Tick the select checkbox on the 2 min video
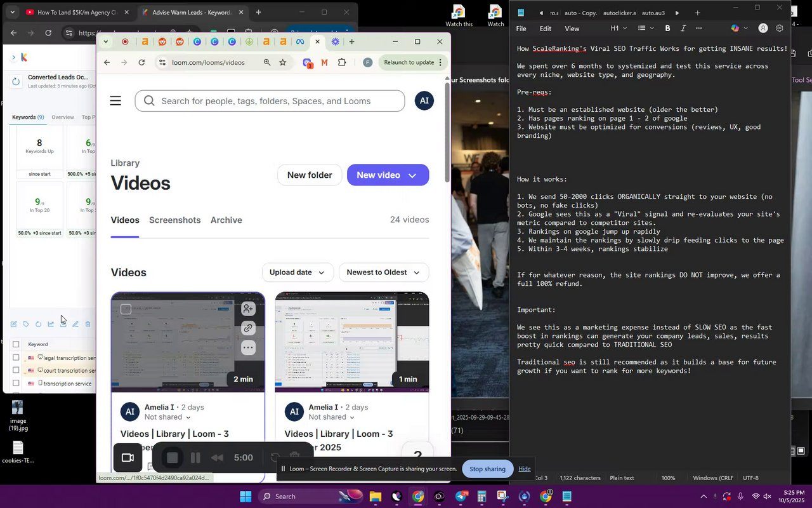 [126, 309]
